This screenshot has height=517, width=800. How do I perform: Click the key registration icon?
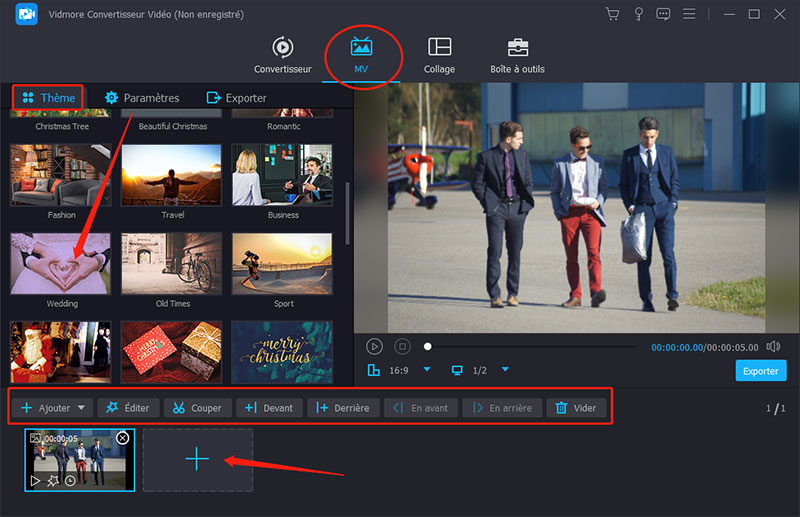coord(638,14)
